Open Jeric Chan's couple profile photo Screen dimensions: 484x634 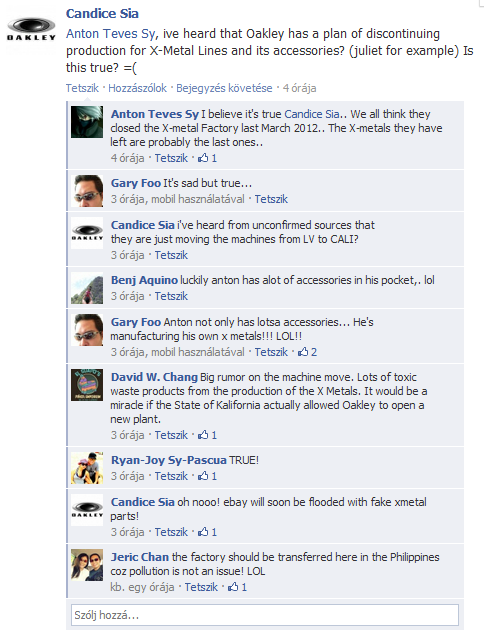click(x=87, y=565)
